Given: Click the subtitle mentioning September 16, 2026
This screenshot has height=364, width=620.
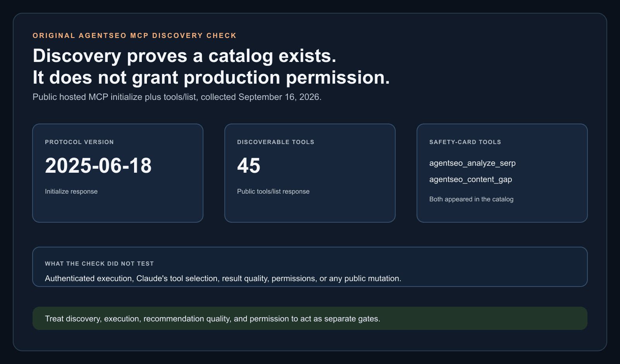Looking at the screenshot, I should pos(177,97).
